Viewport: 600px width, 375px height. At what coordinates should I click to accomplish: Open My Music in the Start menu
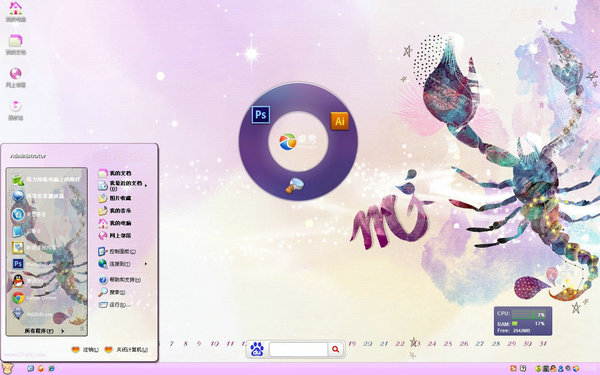coord(115,211)
